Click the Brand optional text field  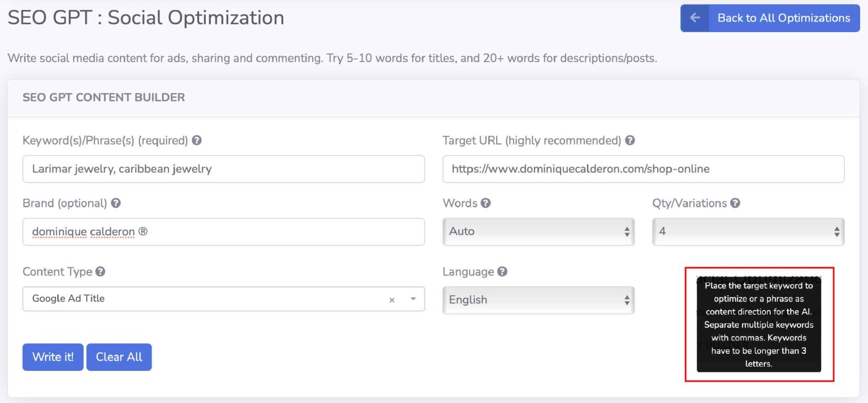tap(223, 231)
